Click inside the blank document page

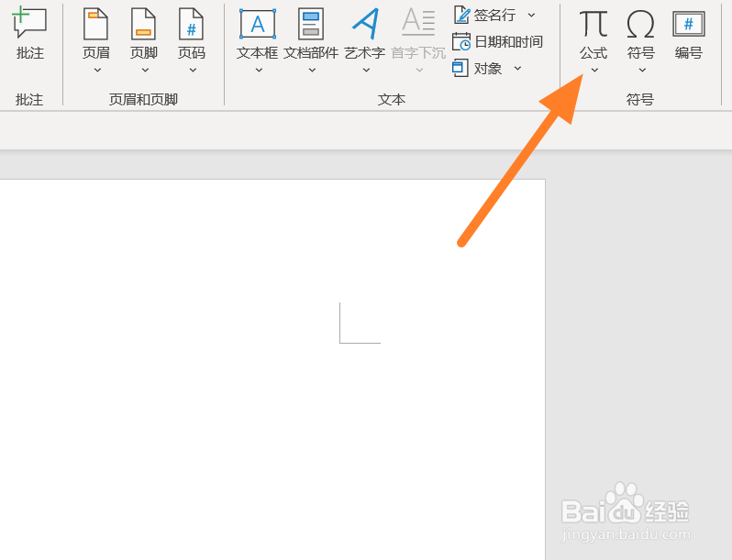pyautogui.click(x=272, y=369)
